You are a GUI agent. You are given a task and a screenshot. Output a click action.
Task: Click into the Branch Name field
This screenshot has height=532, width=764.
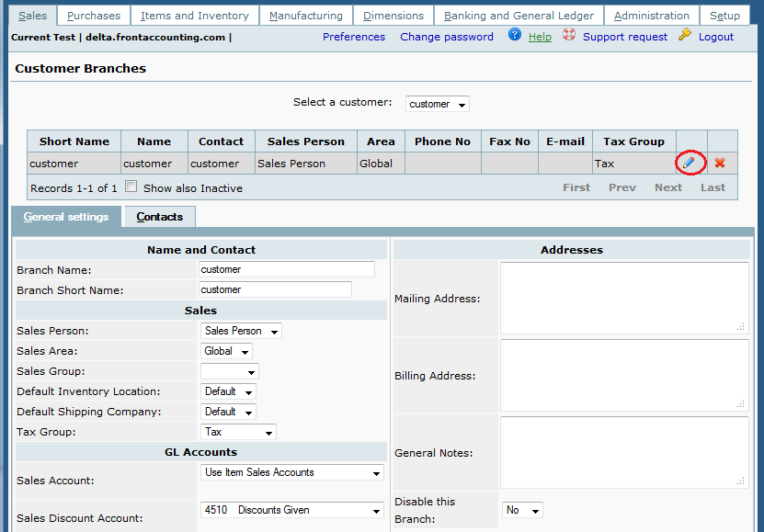point(287,269)
